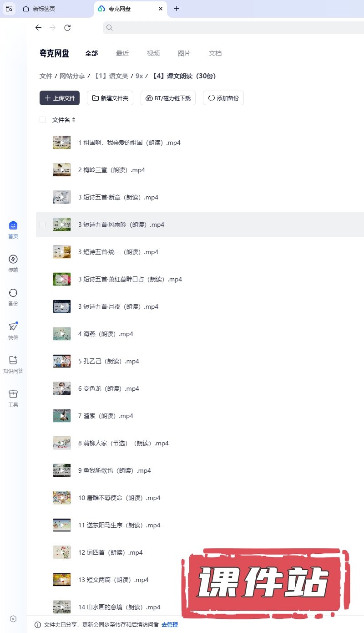364x633 pixels.
Task: Click the 上传文件 upload button
Action: pyautogui.click(x=60, y=98)
